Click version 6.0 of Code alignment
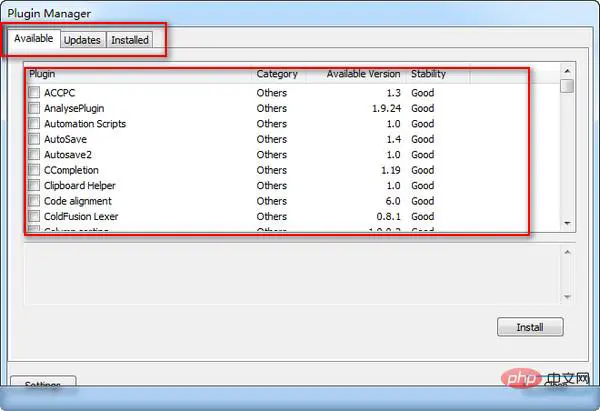The width and height of the screenshot is (600, 411). pos(393,201)
